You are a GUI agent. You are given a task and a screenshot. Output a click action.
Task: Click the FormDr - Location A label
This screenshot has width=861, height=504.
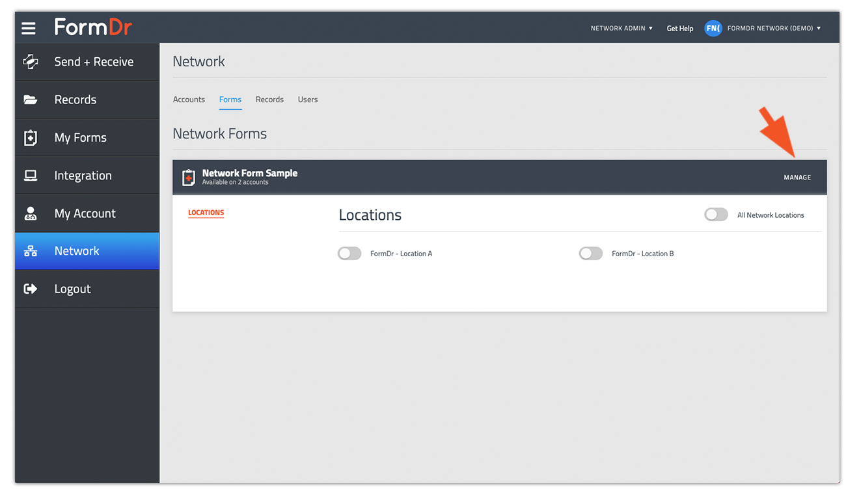point(401,254)
